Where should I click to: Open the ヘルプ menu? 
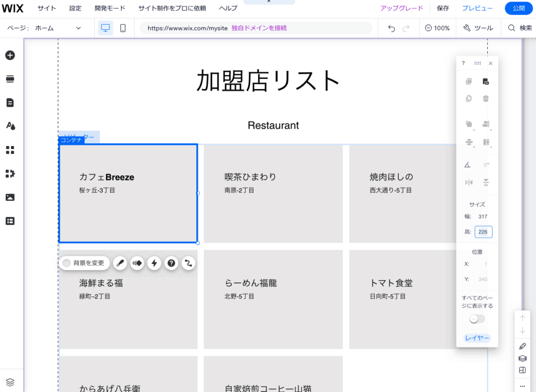coord(228,8)
